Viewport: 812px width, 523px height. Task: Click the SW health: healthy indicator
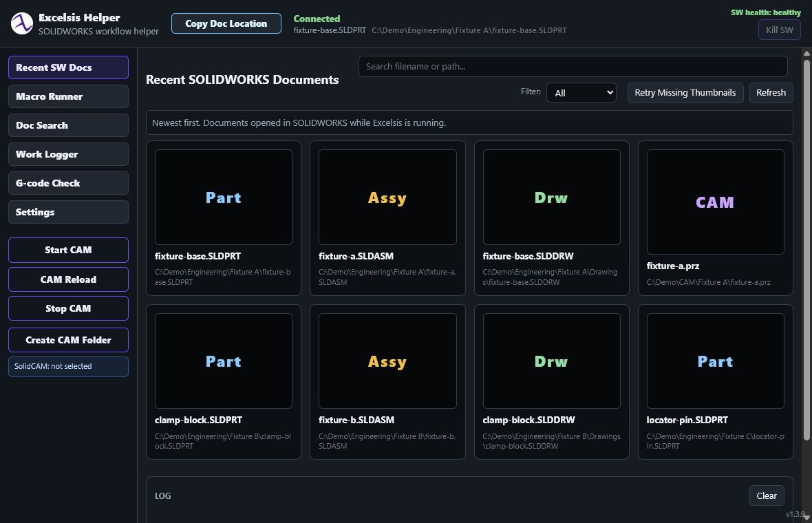[766, 12]
